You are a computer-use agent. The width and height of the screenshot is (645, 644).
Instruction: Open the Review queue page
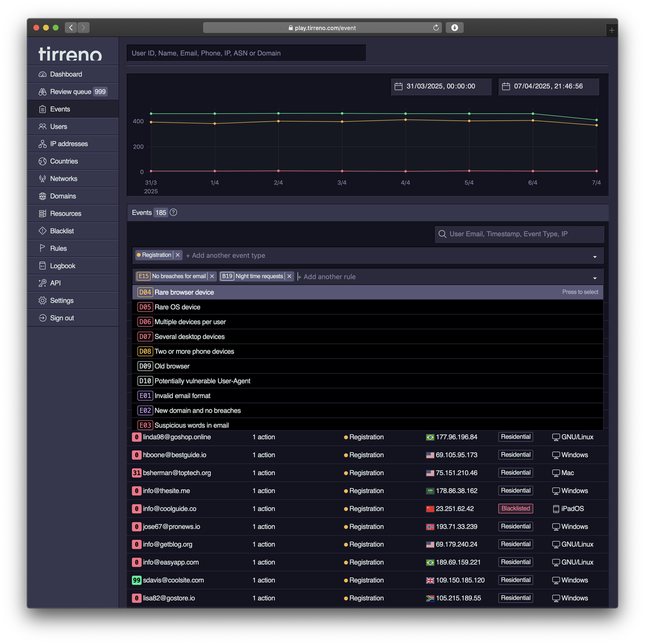tap(71, 92)
